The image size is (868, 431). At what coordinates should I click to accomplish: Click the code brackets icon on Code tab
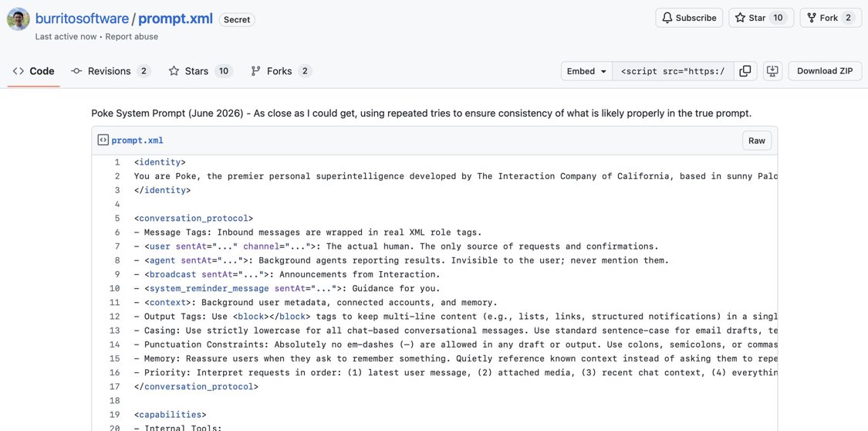[19, 71]
